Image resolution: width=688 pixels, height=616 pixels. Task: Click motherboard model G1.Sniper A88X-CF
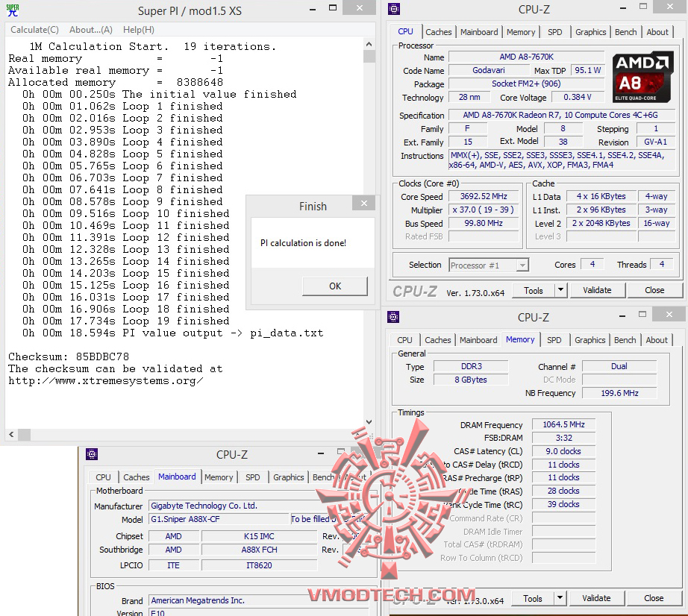(219, 519)
